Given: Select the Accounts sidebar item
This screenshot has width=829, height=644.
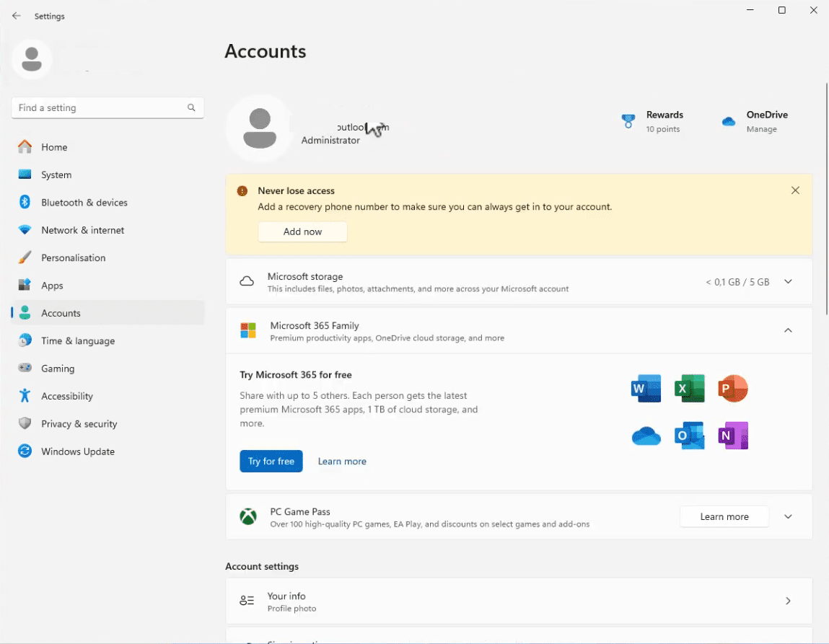Looking at the screenshot, I should click(x=108, y=313).
